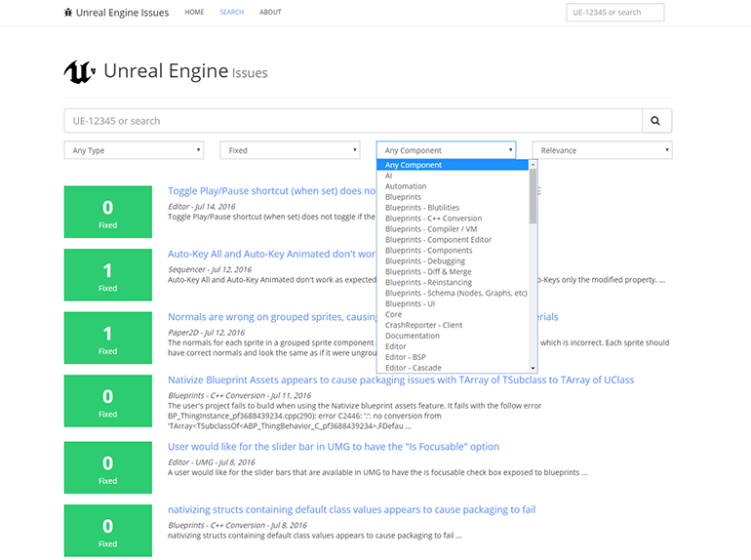Image resolution: width=751 pixels, height=560 pixels.
Task: Select Blueprints component option
Action: coord(453,197)
